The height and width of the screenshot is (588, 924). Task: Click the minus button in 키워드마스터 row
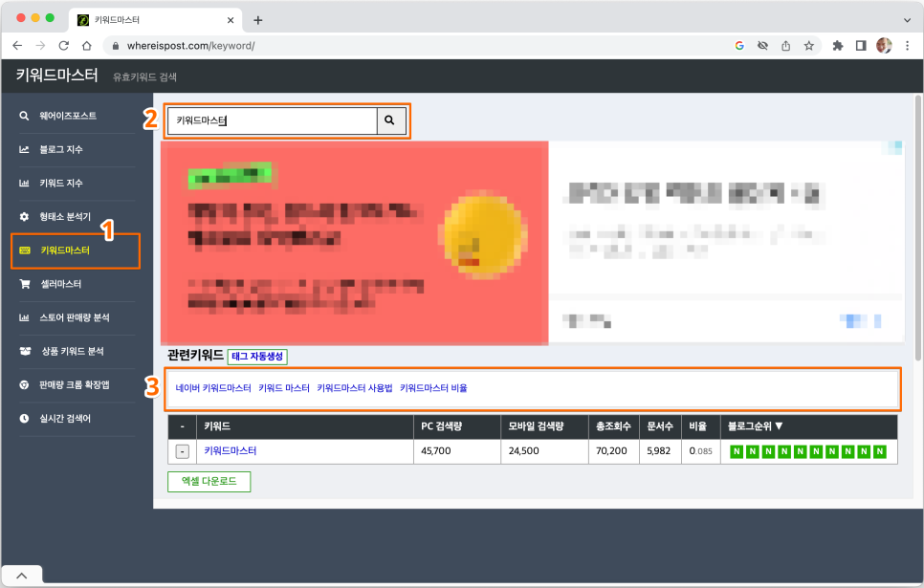pyautogui.click(x=183, y=451)
